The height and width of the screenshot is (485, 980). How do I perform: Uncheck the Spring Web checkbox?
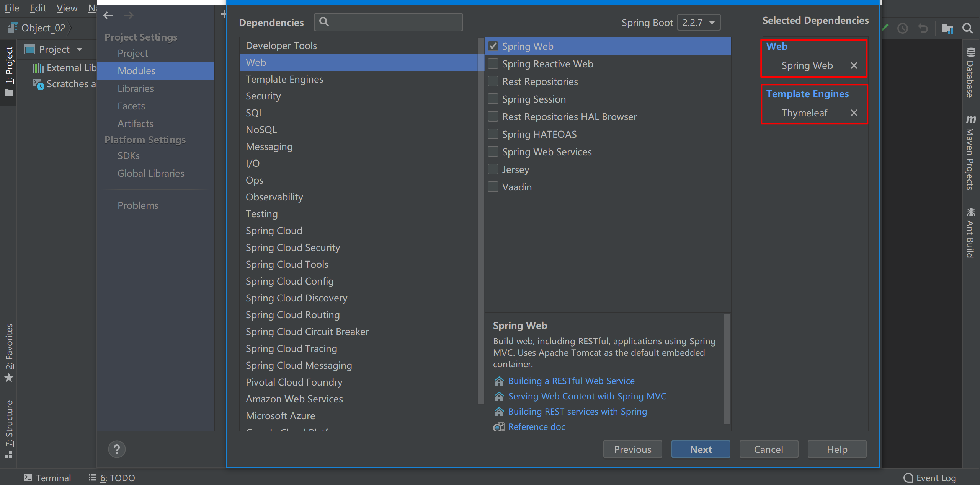(493, 46)
